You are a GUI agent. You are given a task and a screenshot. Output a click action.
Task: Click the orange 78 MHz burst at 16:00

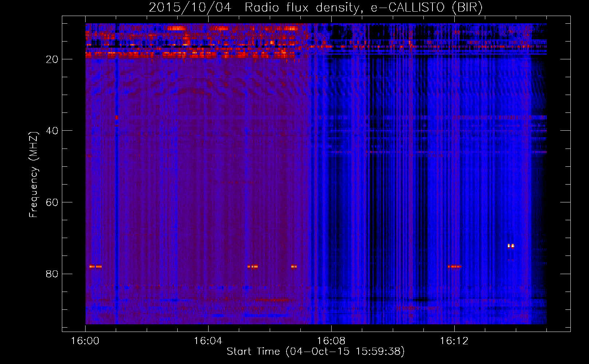pyautogui.click(x=95, y=266)
